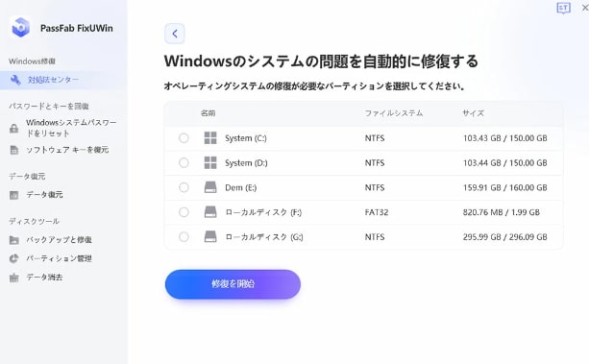The image size is (589, 364).
Task: Click the データ復元 icon in sidebar
Action: pos(13,195)
